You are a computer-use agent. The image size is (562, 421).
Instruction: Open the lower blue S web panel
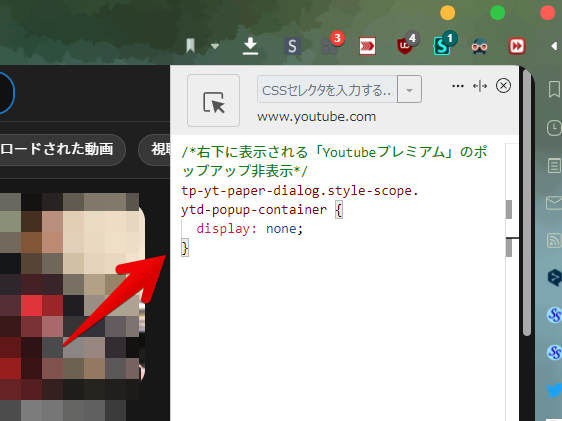(554, 352)
